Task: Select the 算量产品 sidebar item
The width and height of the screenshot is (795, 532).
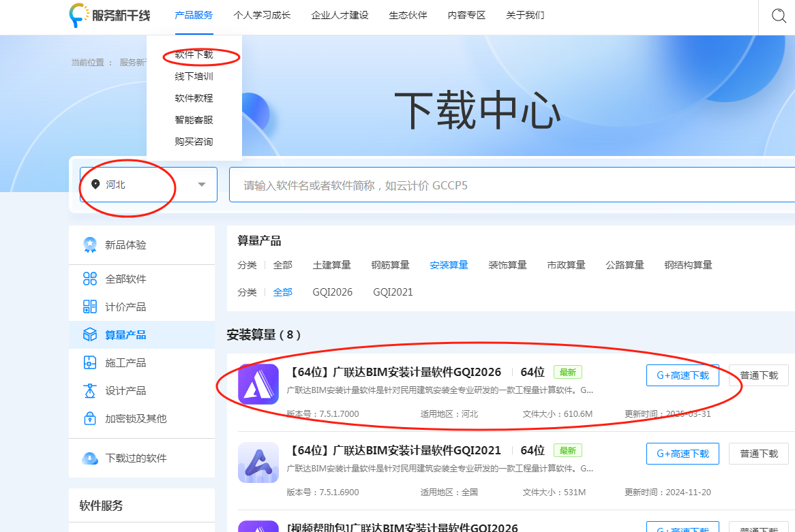Action: point(142,334)
